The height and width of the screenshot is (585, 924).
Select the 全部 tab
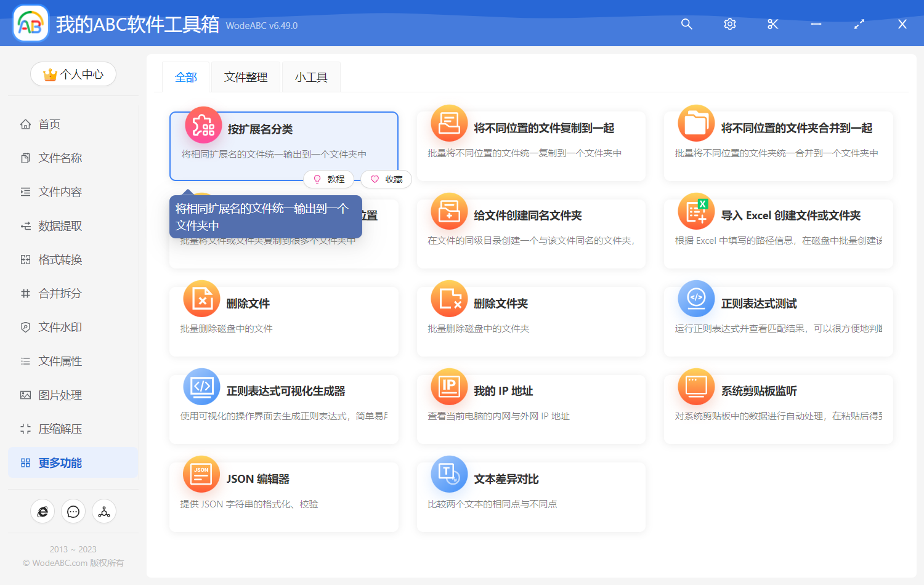point(186,78)
